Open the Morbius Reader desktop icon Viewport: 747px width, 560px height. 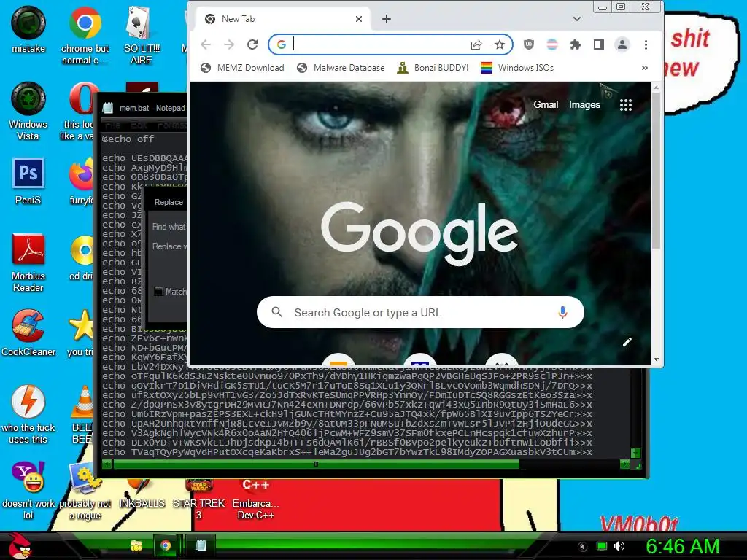point(28,262)
